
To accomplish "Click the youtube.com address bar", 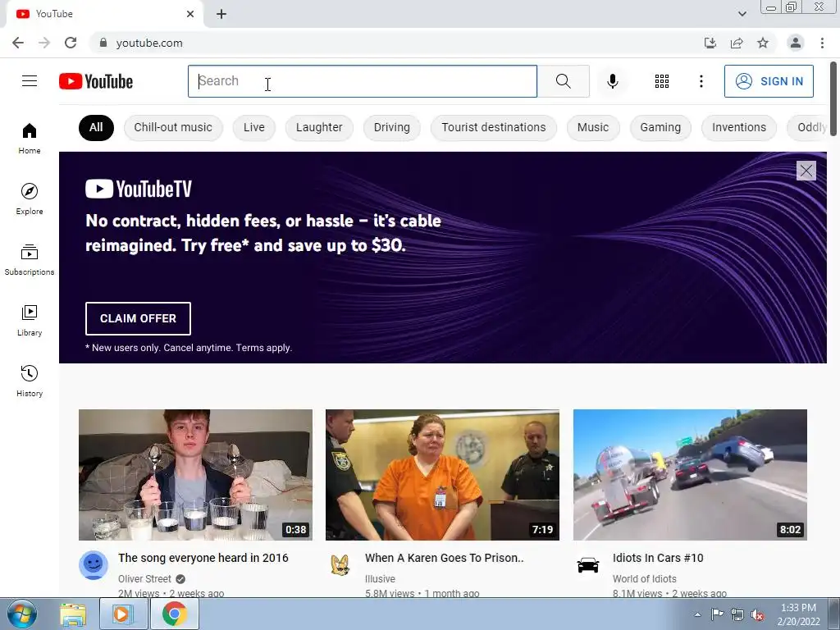I will (x=396, y=43).
